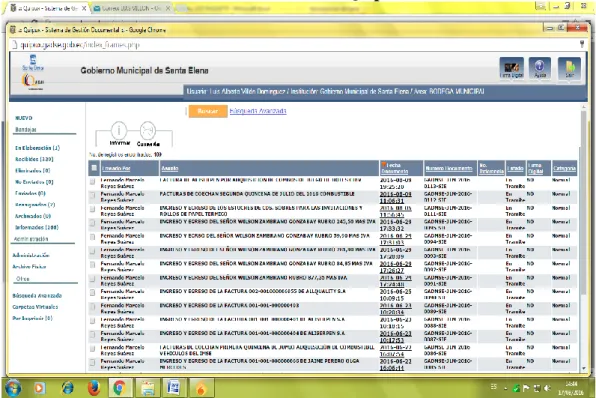Image resolution: width=596 pixels, height=398 pixels.
Task: Open the Firma Digital header icon
Action: point(511,68)
